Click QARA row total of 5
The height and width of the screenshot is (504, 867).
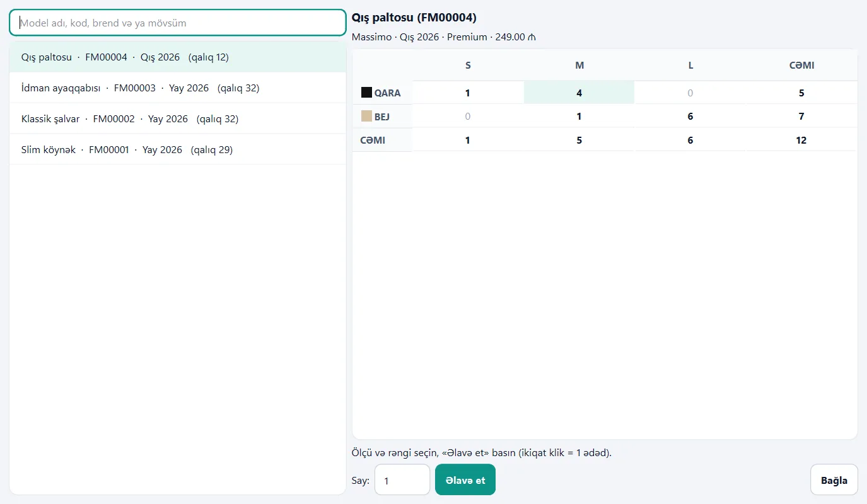click(801, 93)
